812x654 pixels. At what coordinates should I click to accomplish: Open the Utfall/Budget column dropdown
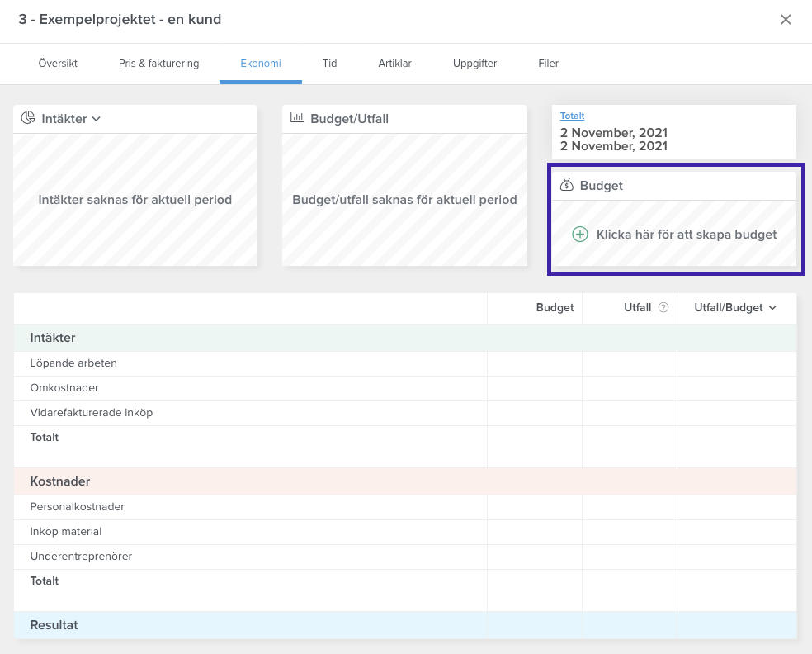pos(772,308)
